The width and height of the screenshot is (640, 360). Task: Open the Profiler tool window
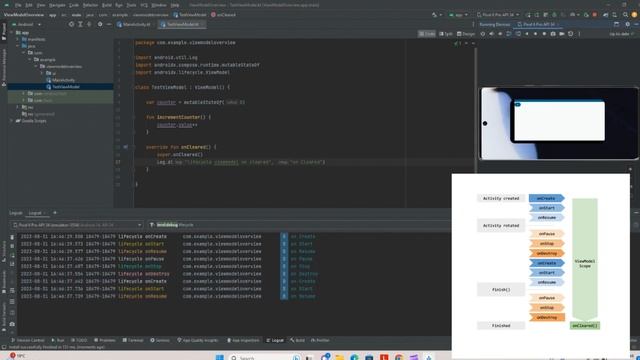click(x=320, y=340)
